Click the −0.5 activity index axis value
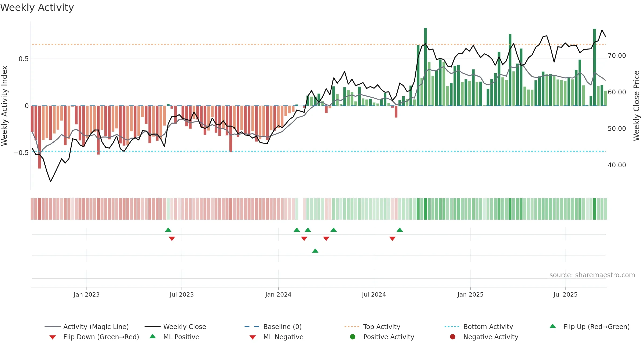Viewport: 644px width, 362px height. click(21, 153)
